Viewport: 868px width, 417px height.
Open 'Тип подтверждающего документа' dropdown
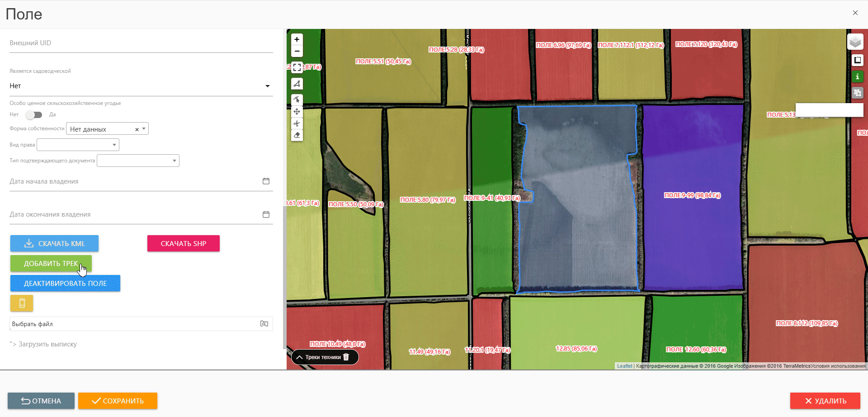pyautogui.click(x=138, y=161)
